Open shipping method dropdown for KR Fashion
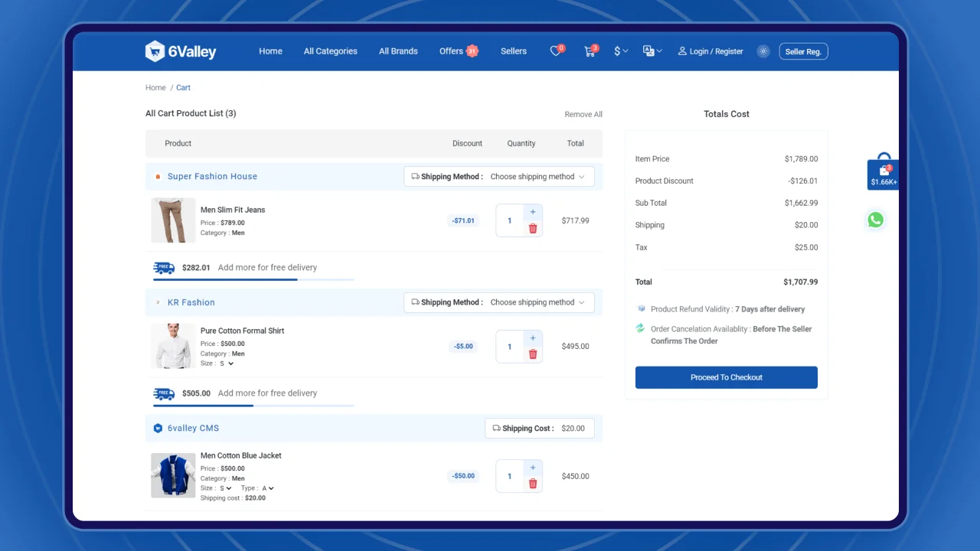The width and height of the screenshot is (980, 551). point(537,302)
